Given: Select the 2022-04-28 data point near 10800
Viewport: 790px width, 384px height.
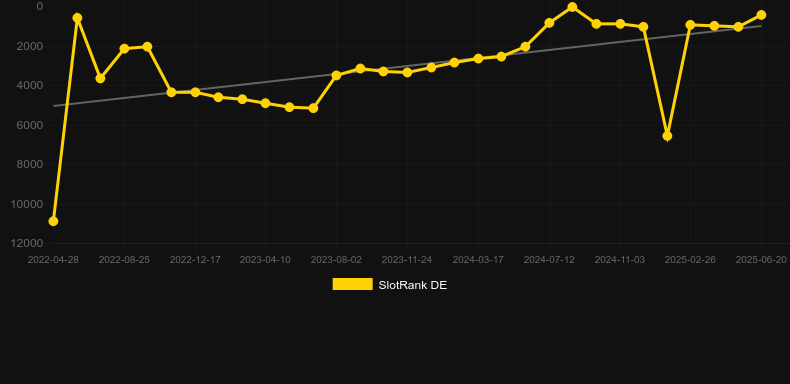Looking at the screenshot, I should tap(53, 221).
